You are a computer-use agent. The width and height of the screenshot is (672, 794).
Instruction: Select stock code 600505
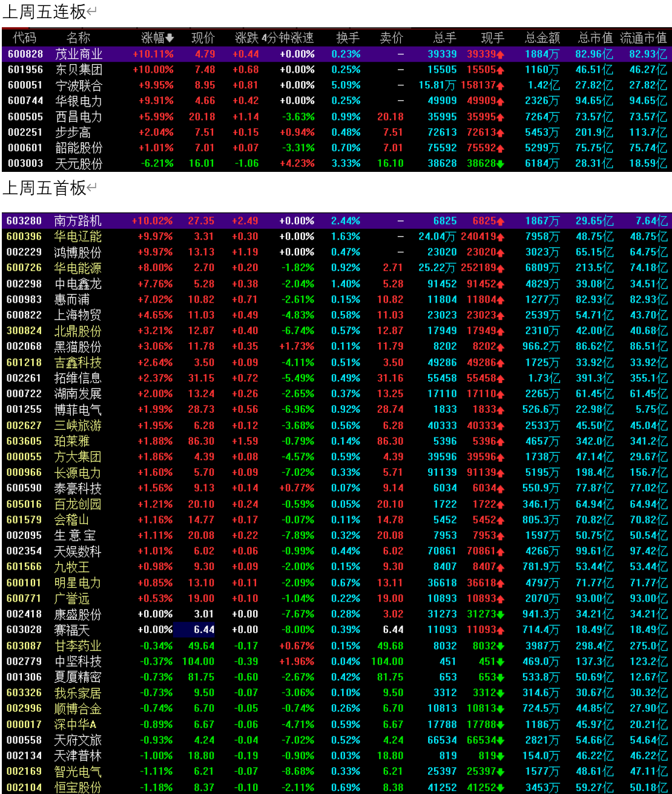point(25,117)
